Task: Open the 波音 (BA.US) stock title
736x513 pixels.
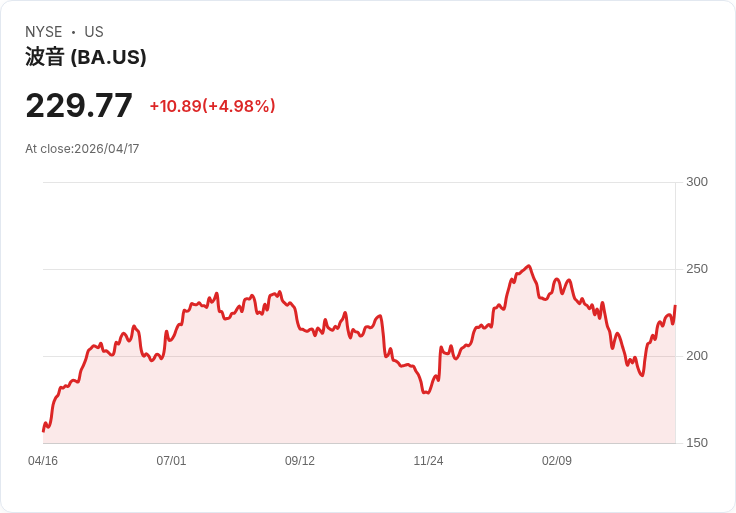Action: click(x=86, y=57)
